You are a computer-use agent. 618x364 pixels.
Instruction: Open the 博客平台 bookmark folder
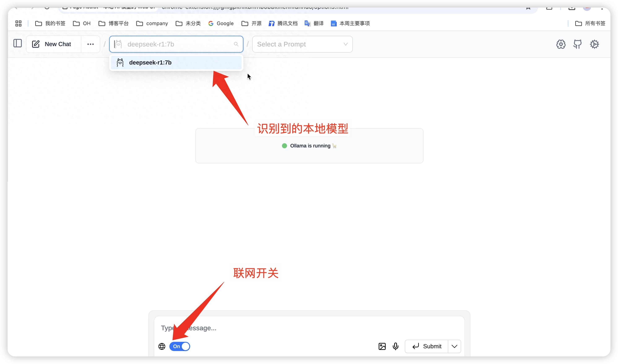(113, 23)
